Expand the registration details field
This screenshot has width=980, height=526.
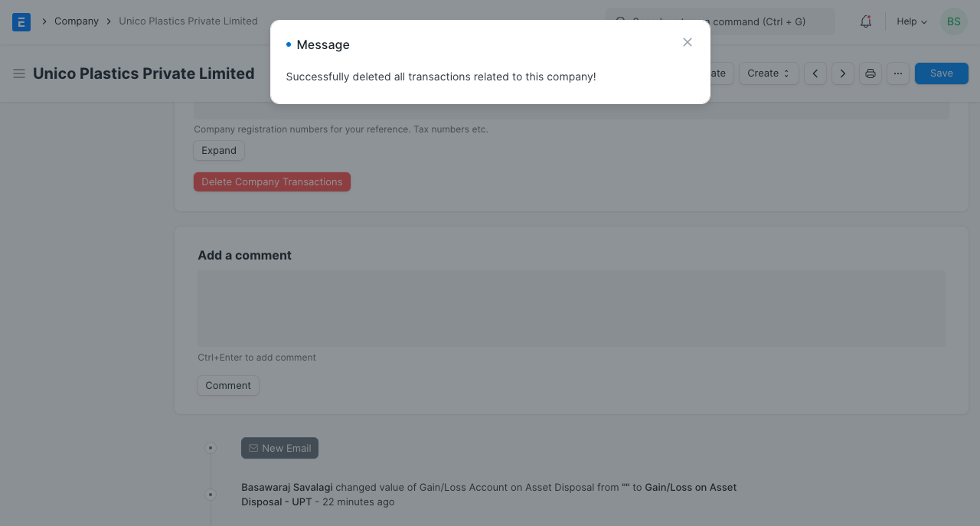(219, 151)
